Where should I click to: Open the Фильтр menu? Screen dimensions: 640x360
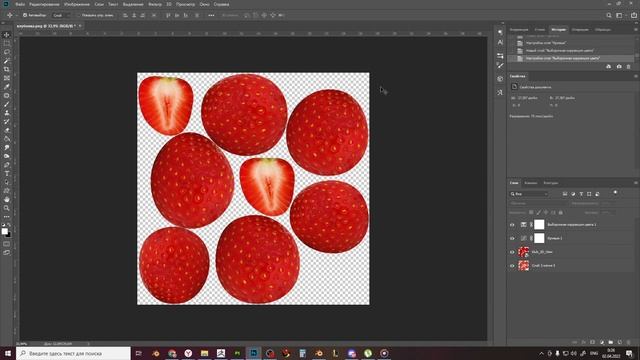click(x=155, y=4)
